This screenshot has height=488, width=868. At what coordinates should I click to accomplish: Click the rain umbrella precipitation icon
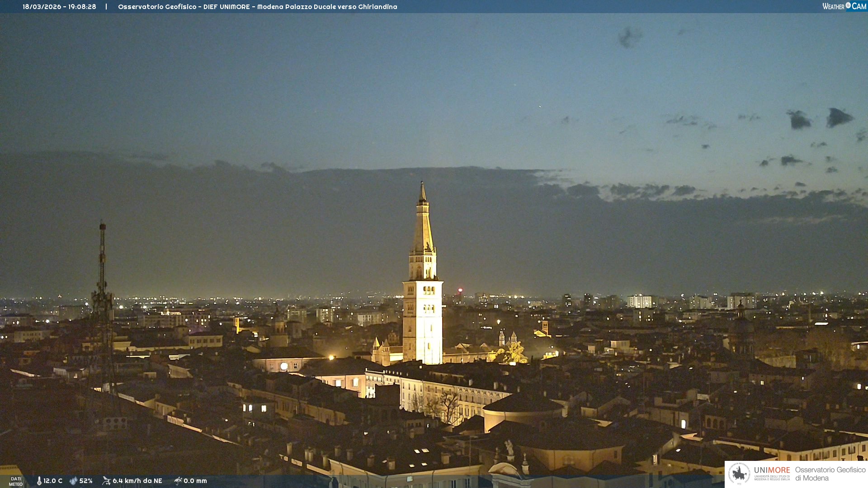pyautogui.click(x=178, y=481)
